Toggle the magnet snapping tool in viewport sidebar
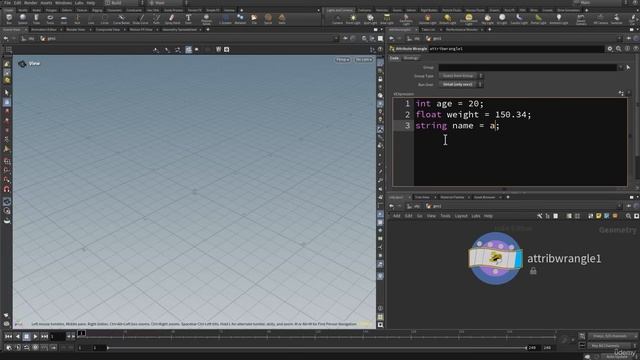This screenshot has width=640, height=360. click(7, 189)
